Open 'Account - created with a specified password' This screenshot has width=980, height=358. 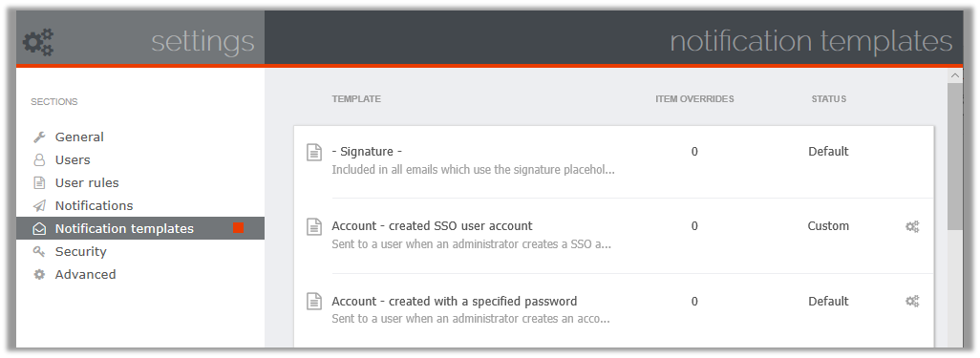455,301
